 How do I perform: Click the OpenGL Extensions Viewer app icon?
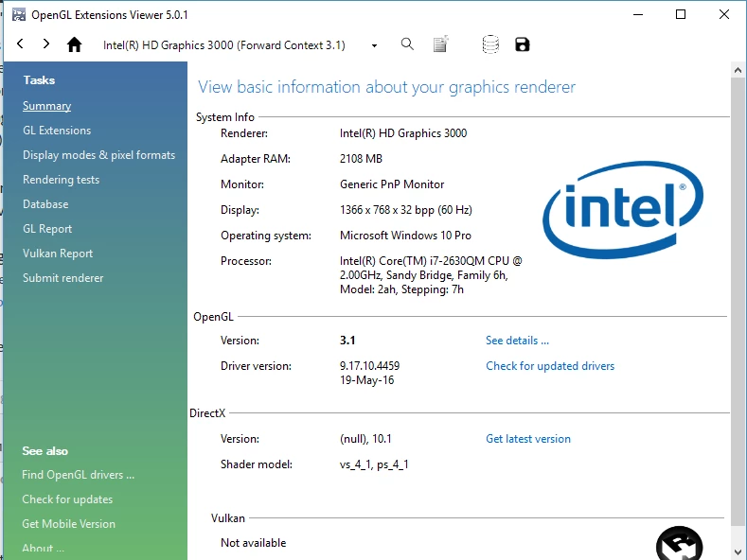click(19, 15)
